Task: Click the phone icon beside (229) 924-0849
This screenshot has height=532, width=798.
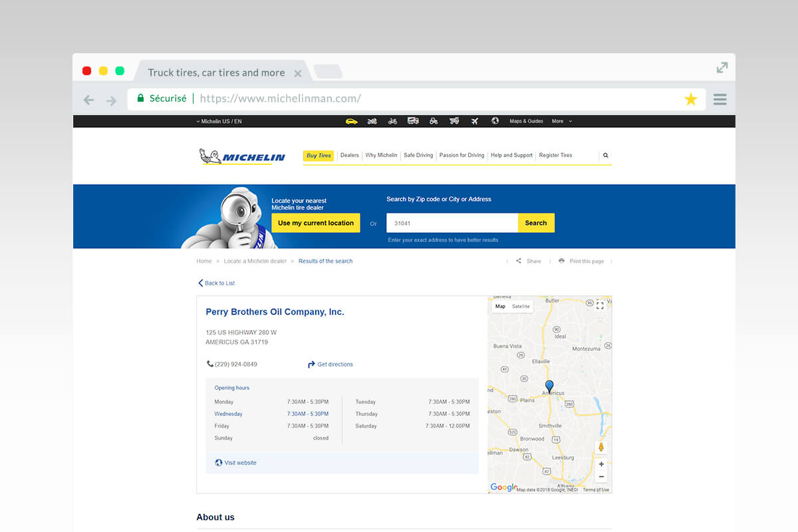Action: pos(210,364)
